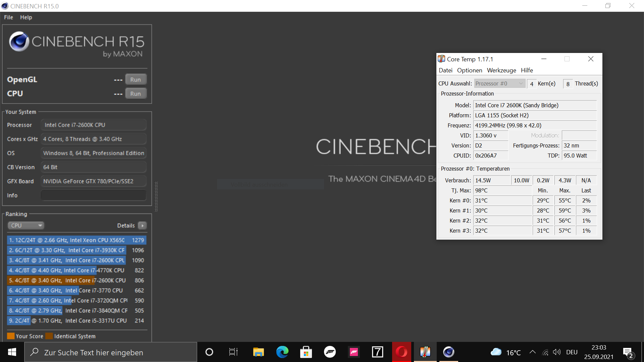The width and height of the screenshot is (644, 362).
Task: Click Kern #1 max temperature 59°C
Action: pyautogui.click(x=565, y=210)
